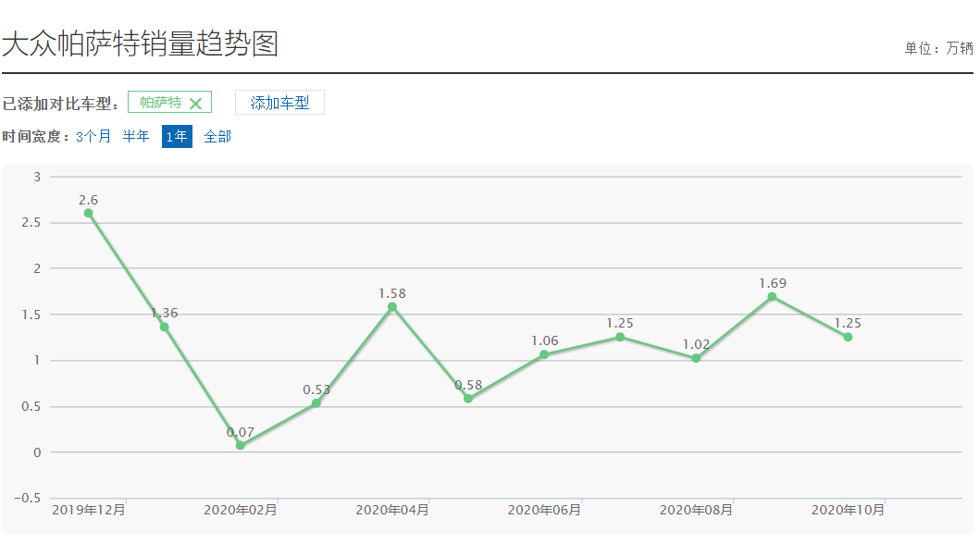This screenshot has width=980, height=544.
Task: Select the 全部 time range
Action: tap(217, 136)
